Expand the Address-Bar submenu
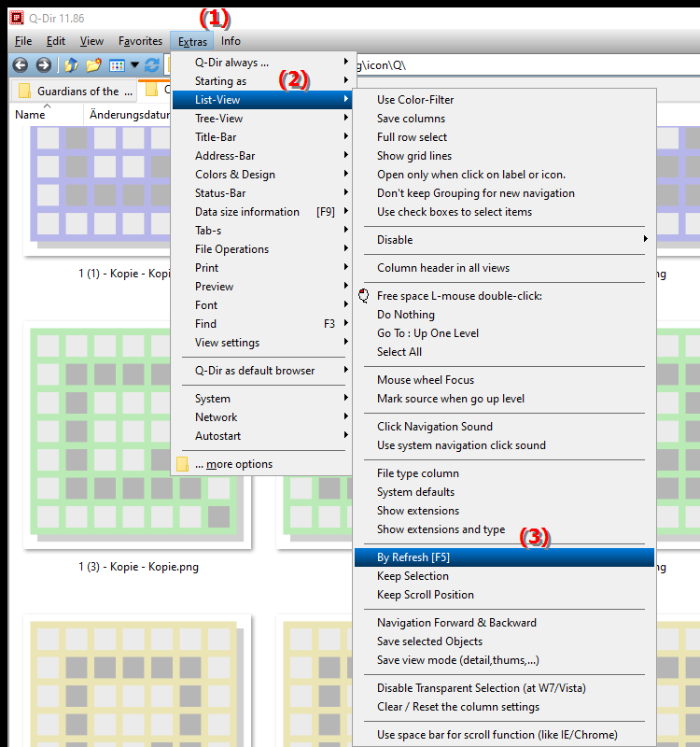The height and width of the screenshot is (747, 700). pos(263,156)
